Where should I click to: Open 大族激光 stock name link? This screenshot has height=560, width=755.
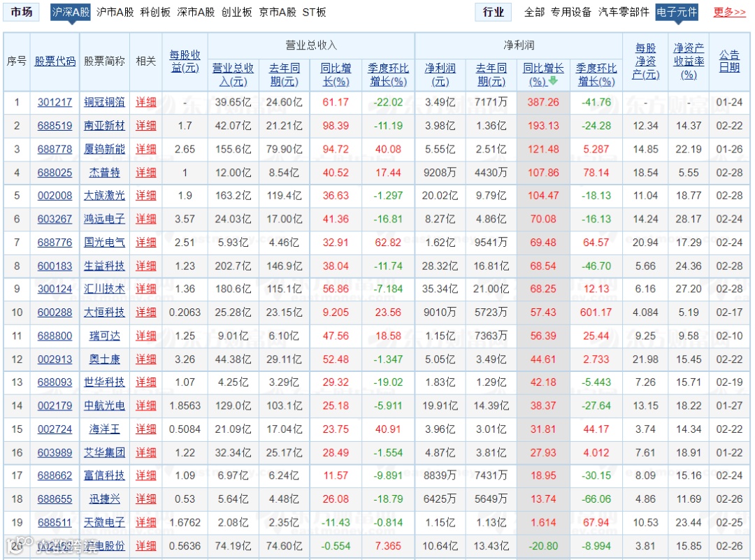tap(104, 196)
